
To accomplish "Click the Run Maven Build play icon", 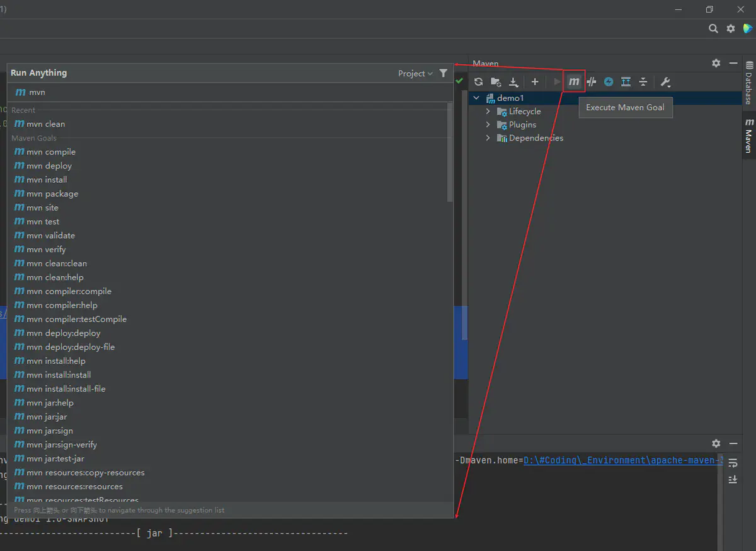I will [x=557, y=82].
